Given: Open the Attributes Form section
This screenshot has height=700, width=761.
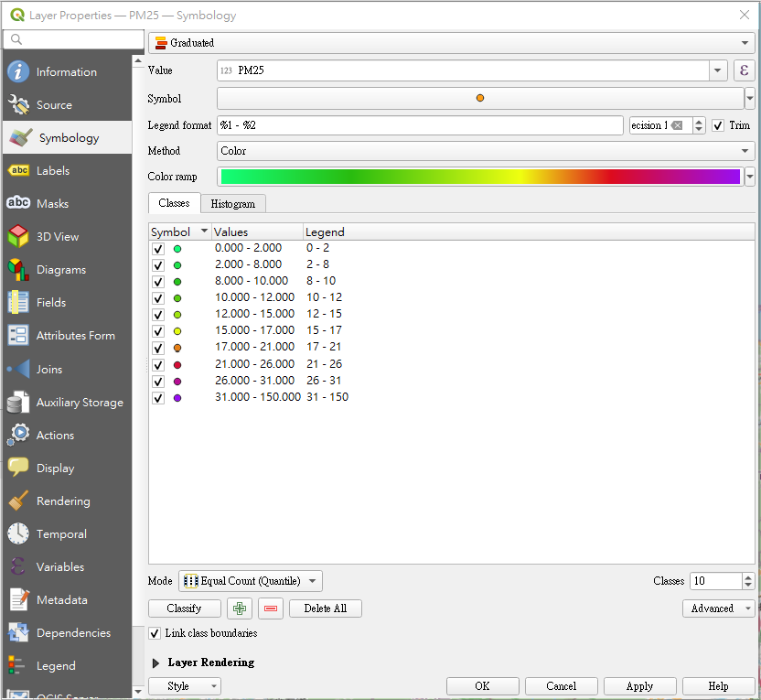Looking at the screenshot, I should point(67,336).
